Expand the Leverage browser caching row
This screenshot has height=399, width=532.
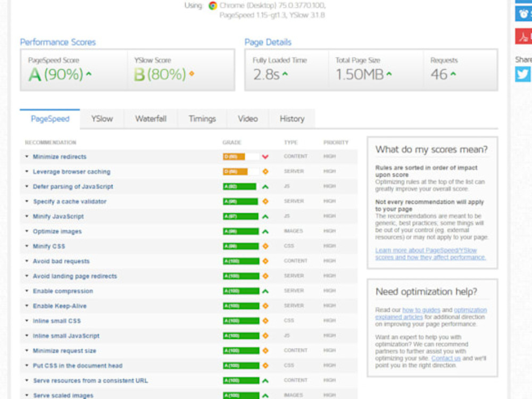[x=27, y=172]
